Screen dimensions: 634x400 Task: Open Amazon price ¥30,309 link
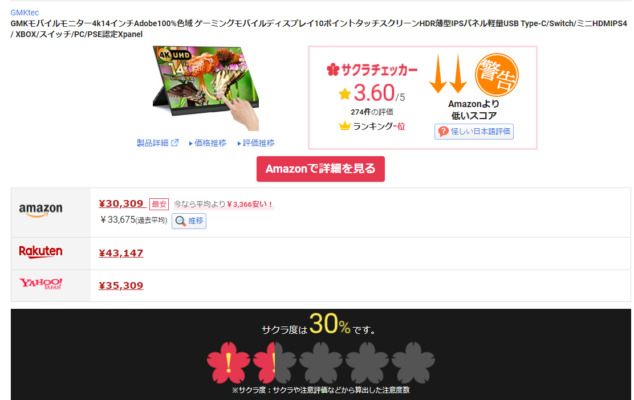pos(121,203)
